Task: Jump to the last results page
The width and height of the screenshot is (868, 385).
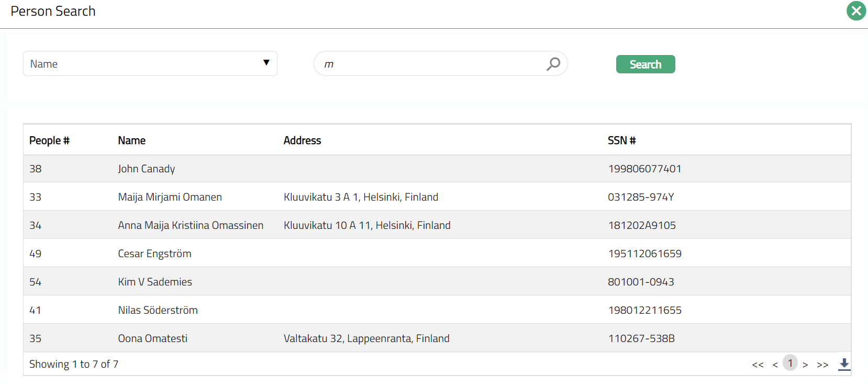Action: click(x=822, y=365)
